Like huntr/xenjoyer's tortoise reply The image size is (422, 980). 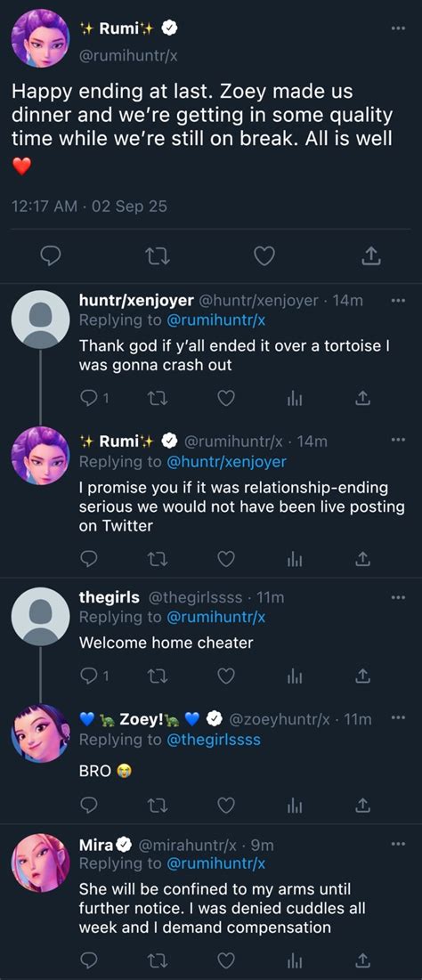(x=226, y=398)
